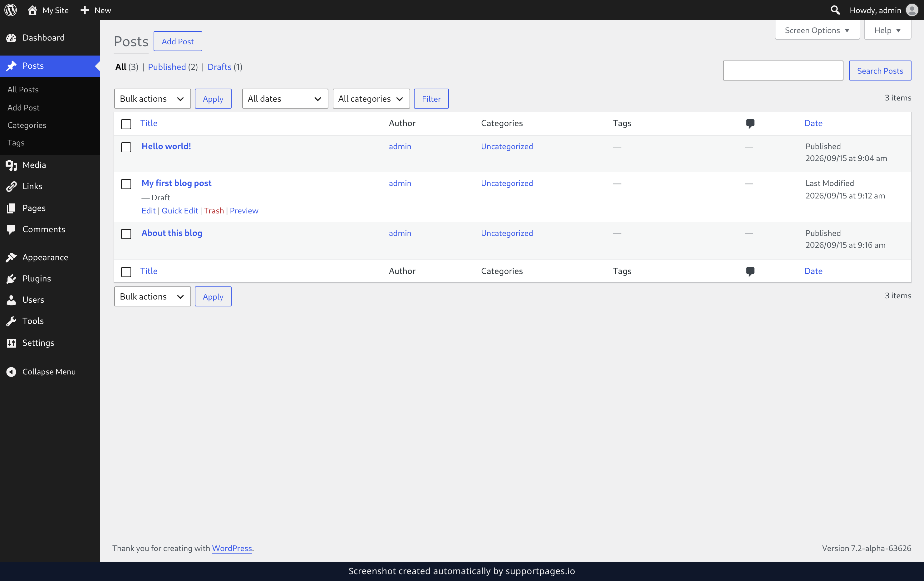
Task: Check the About this blog checkbox
Action: pyautogui.click(x=126, y=234)
